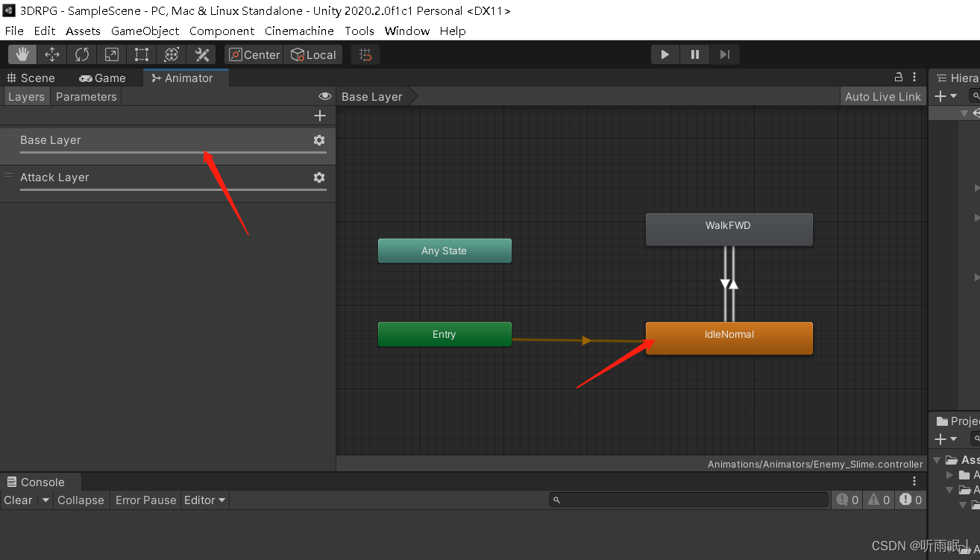Screen dimensions: 980x560
Task: Select the WalkFWD state node
Action: (729, 229)
